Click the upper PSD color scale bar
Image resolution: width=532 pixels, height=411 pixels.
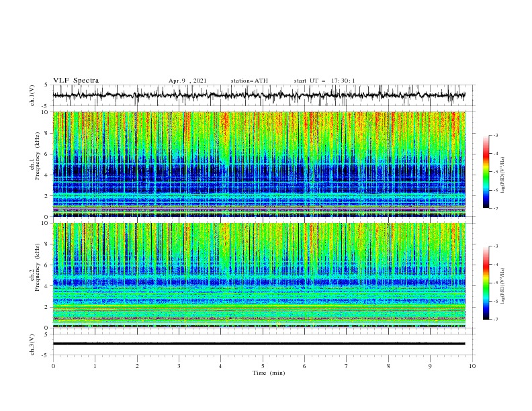pyautogui.click(x=486, y=171)
